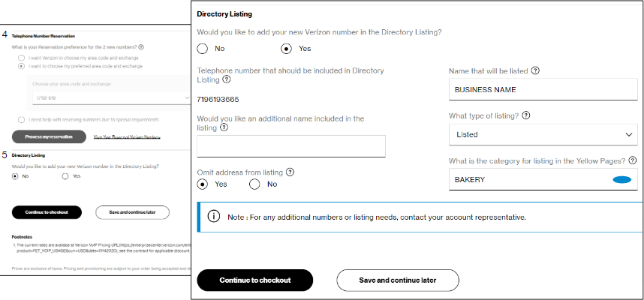The height and width of the screenshot is (300, 644).
Task: Select 'No' for adding number to Directory Listing
Action: coord(203,49)
